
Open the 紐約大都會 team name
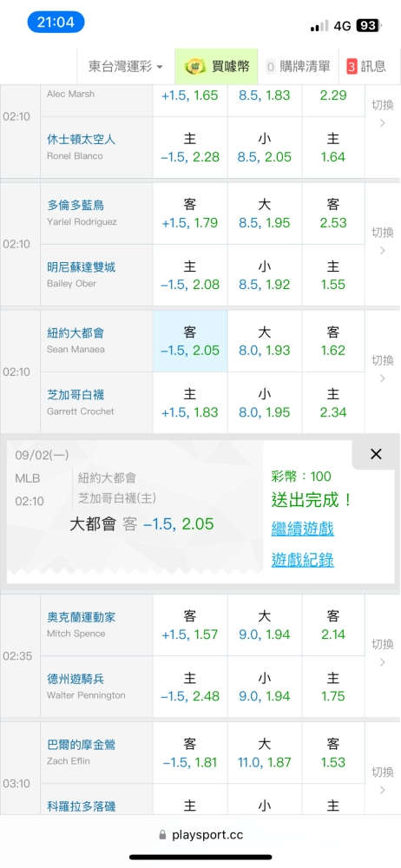76,333
